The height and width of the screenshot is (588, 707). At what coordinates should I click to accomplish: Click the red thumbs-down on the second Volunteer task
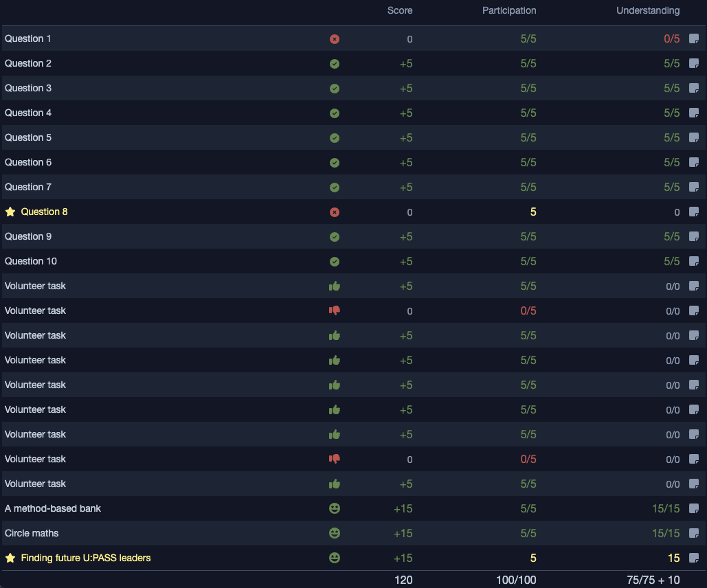(335, 310)
